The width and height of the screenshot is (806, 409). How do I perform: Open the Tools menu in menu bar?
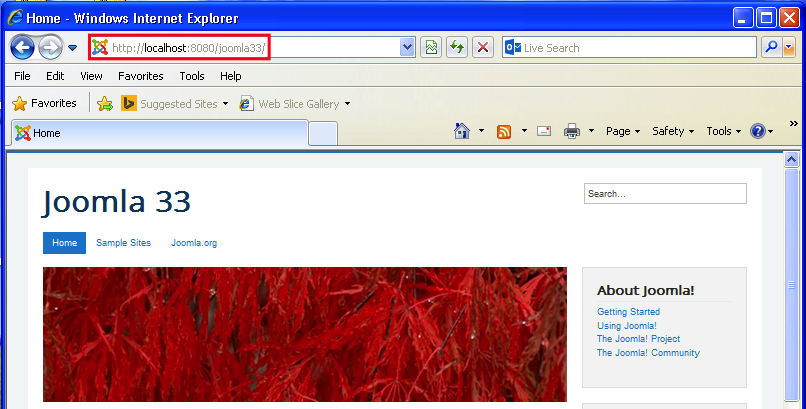[192, 76]
